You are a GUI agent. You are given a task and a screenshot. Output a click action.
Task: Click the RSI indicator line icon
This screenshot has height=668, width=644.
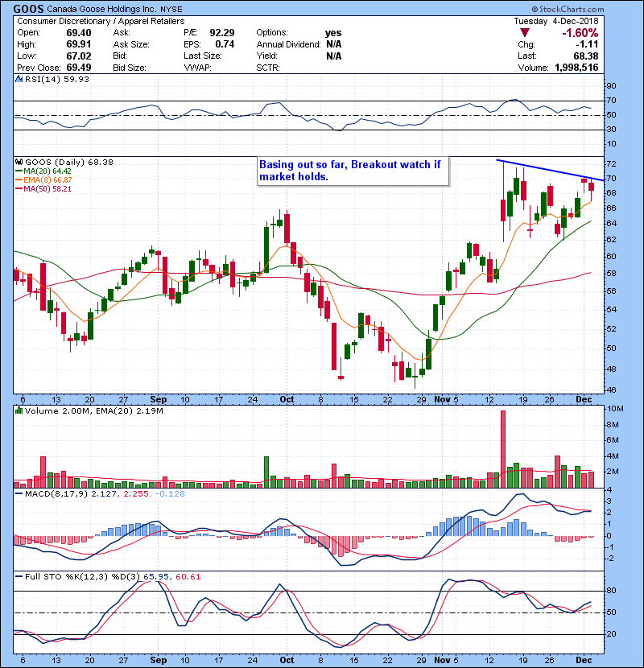(19, 79)
